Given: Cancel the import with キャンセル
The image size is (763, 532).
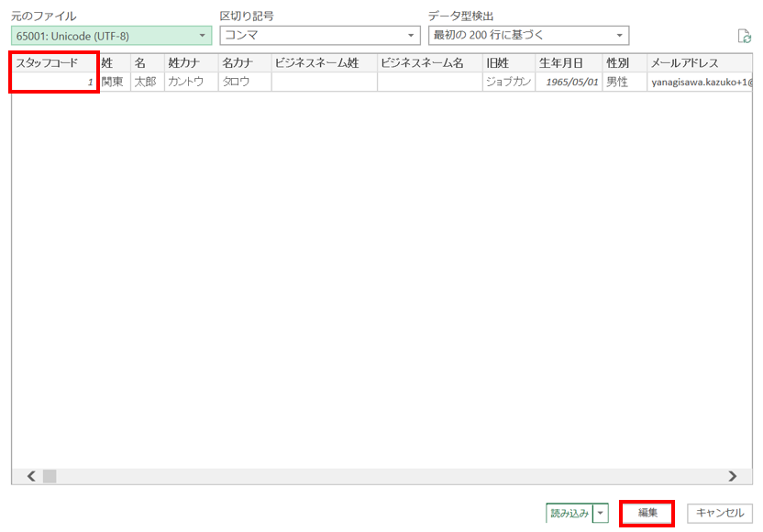Looking at the screenshot, I should (x=720, y=514).
